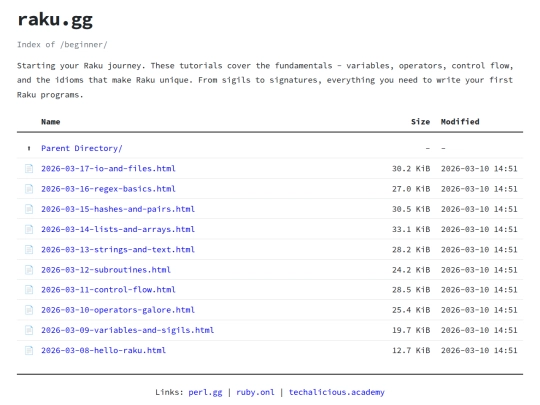
Task: Visit the ruby.onl footer link
Action: point(255,392)
